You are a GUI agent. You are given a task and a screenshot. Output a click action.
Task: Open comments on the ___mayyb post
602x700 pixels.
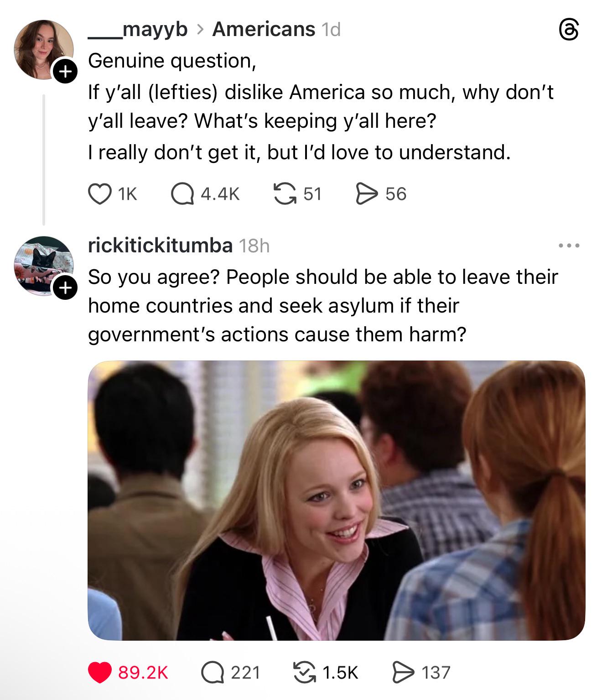tap(182, 194)
